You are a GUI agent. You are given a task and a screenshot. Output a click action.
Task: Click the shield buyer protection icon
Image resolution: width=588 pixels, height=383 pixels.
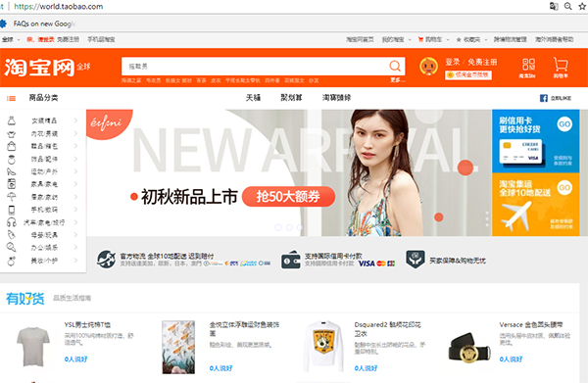416,259
